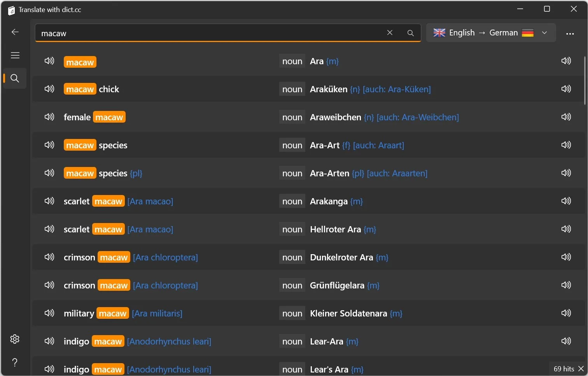This screenshot has height=376, width=588.
Task: Click the "Kleiner Soldatenara" translation text
Action: coord(348,313)
